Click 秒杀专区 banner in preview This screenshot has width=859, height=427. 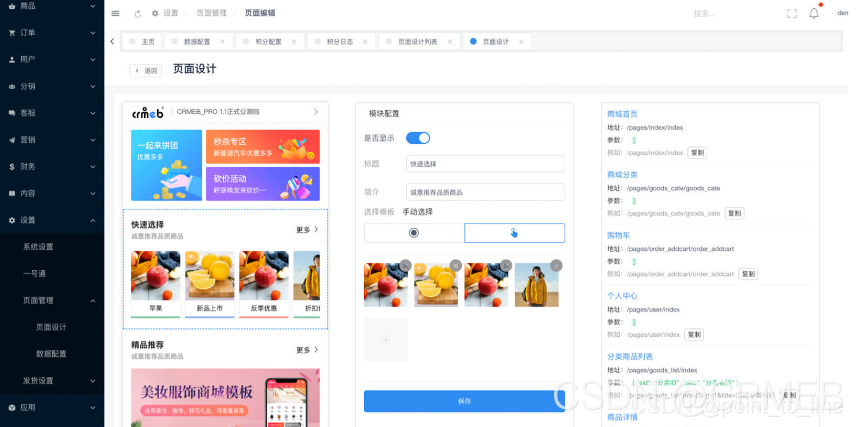[x=263, y=146]
